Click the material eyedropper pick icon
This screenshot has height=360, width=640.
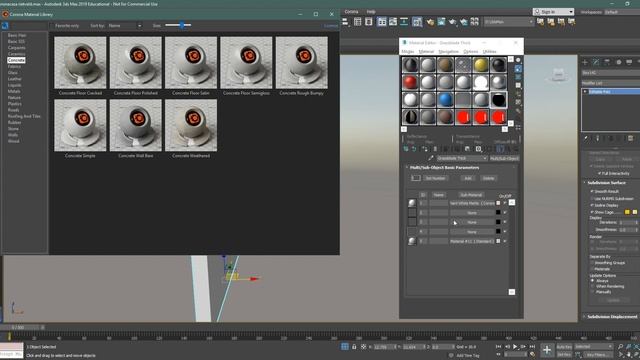(431, 158)
